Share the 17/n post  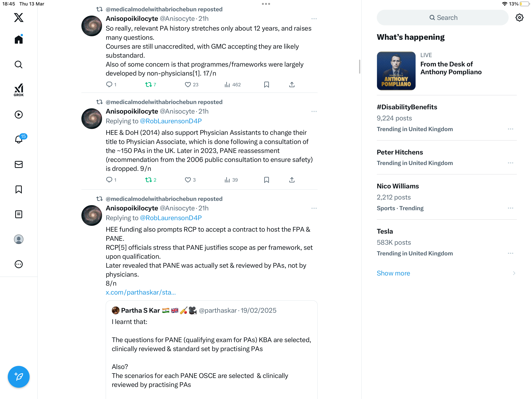coord(292,85)
